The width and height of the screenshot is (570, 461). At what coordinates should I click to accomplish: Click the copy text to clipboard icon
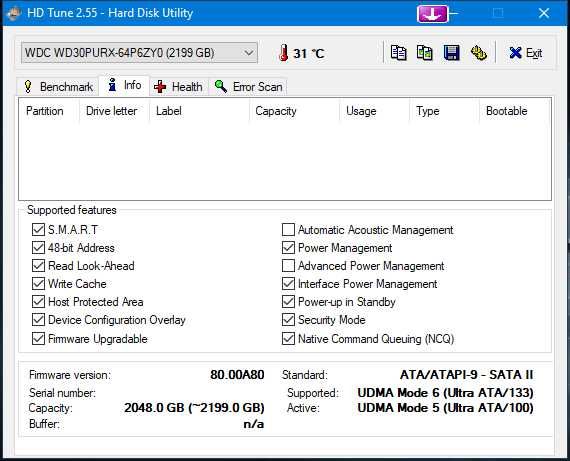pyautogui.click(x=398, y=53)
